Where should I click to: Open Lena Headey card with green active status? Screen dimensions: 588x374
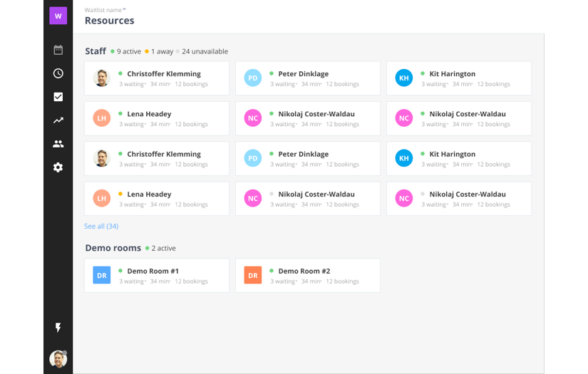[157, 118]
